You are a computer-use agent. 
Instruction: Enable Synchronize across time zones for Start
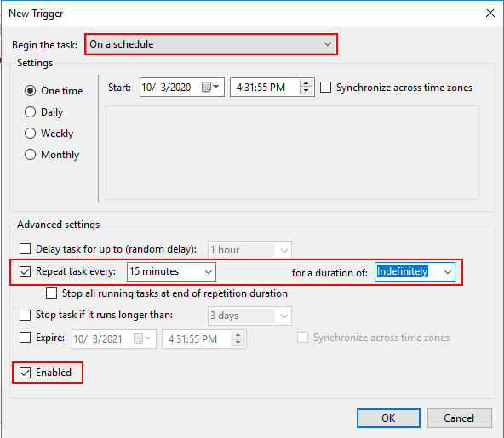[x=325, y=88]
